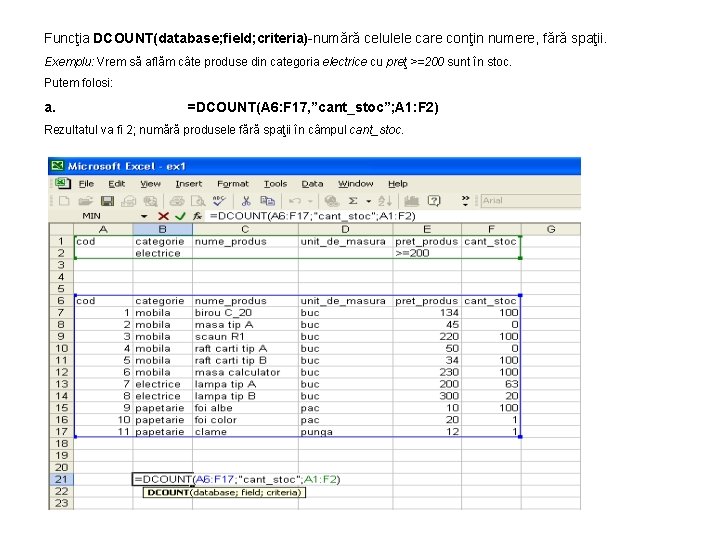This screenshot has height=540, width=720.
Task: Click the Cut scissors icon
Action: tap(246, 201)
